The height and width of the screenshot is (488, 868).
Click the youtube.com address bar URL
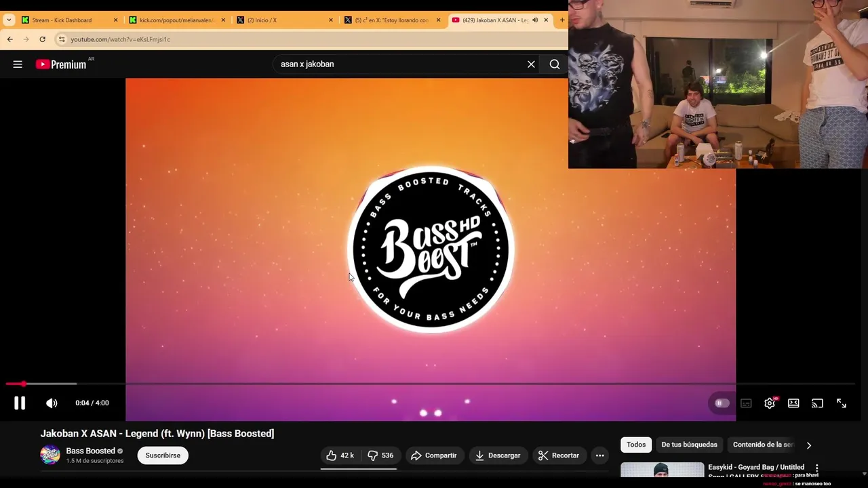121,39
